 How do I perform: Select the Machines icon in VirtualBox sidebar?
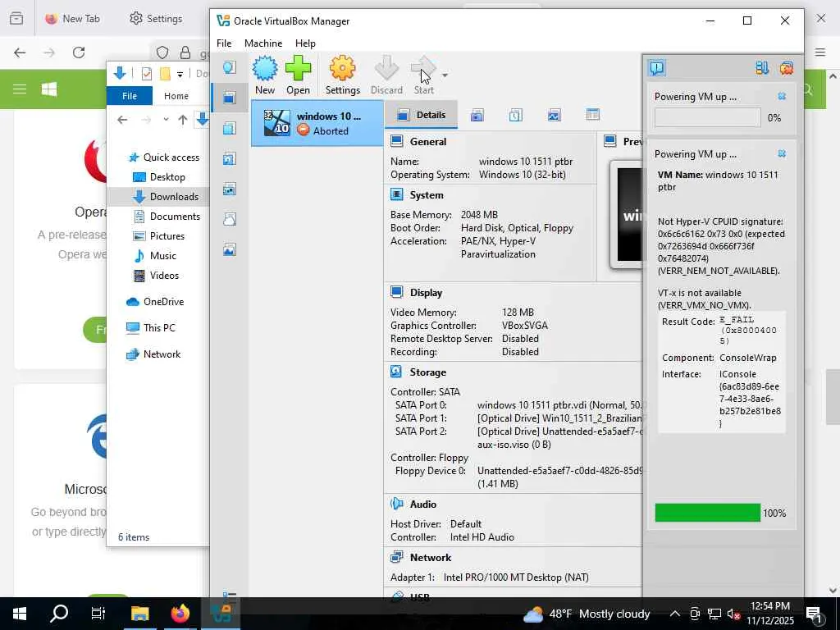[x=230, y=98]
